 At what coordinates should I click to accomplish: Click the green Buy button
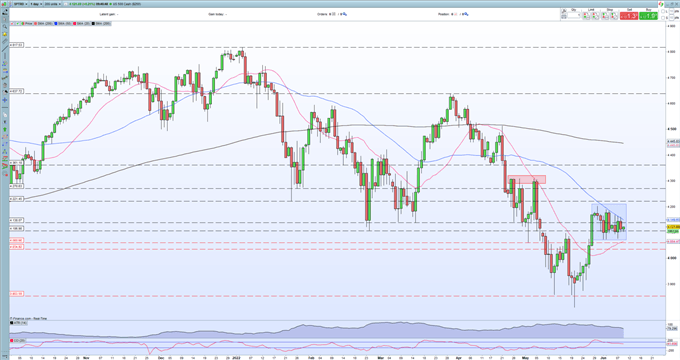coord(648,16)
